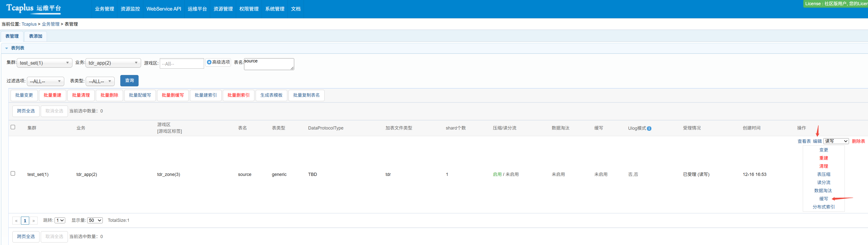Open the 集群 test_set(1) dropdown
The image size is (868, 245).
pos(44,63)
